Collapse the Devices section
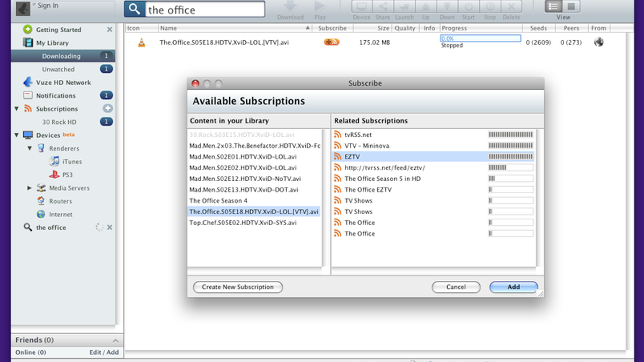Viewport: 644px width, 362px height. pos(17,135)
